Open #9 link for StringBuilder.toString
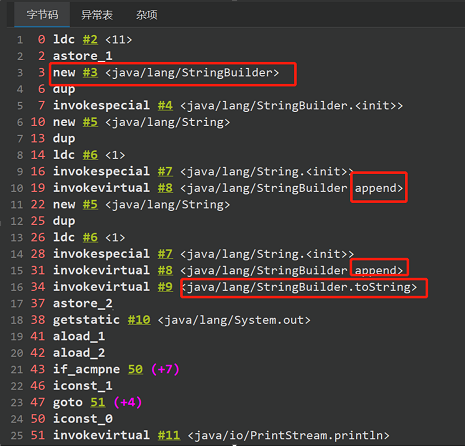Viewport: 465px width, 446px height. click(165, 287)
